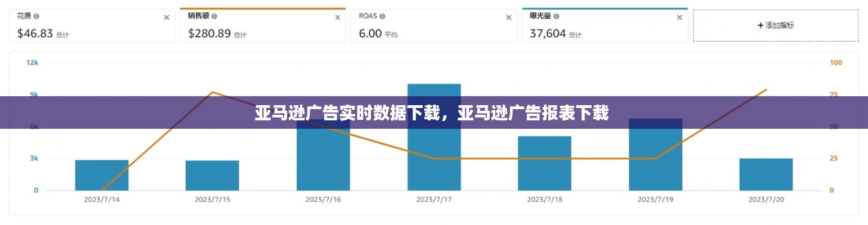
Task: Click the blue bar for 2023/7/15
Action: tap(212, 175)
